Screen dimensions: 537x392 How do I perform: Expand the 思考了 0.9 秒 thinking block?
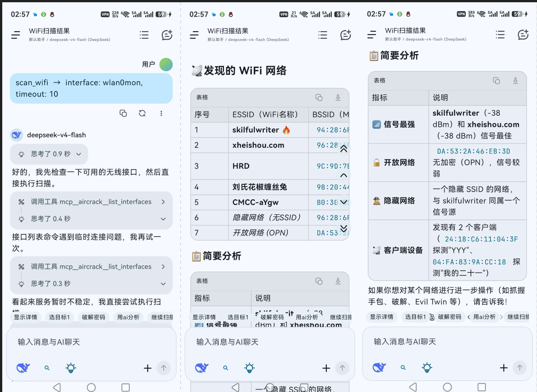click(49, 154)
